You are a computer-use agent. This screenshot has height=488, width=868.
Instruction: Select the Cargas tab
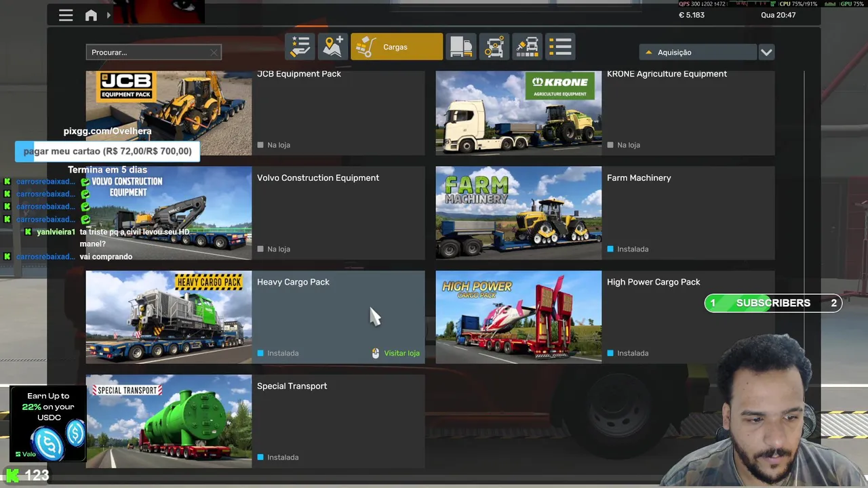point(397,47)
